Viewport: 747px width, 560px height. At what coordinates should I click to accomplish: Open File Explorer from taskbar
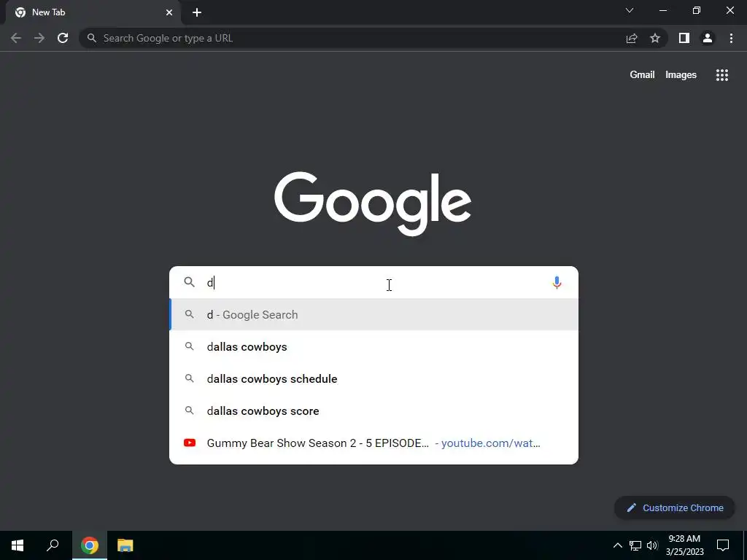click(x=125, y=545)
